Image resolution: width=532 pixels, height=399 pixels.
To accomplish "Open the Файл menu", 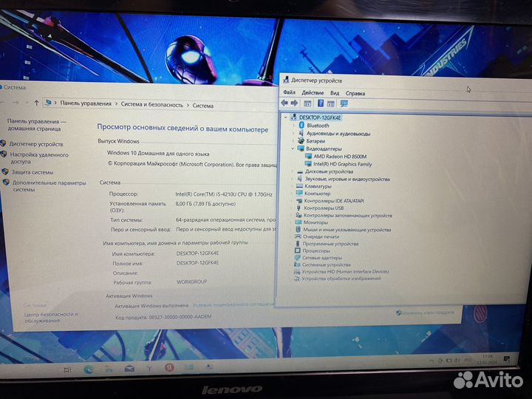I will (x=289, y=92).
